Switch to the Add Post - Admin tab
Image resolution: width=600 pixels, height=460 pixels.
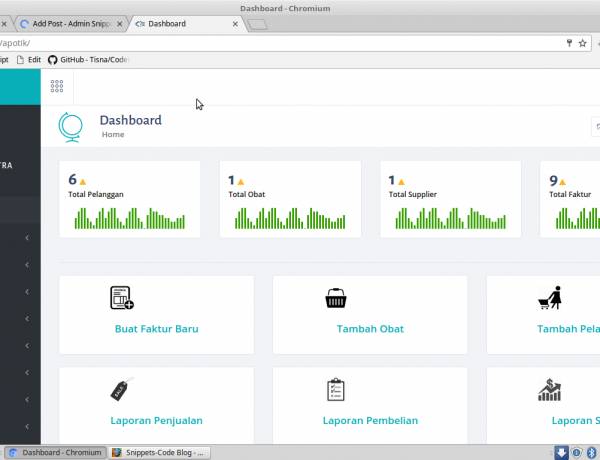[x=72, y=23]
